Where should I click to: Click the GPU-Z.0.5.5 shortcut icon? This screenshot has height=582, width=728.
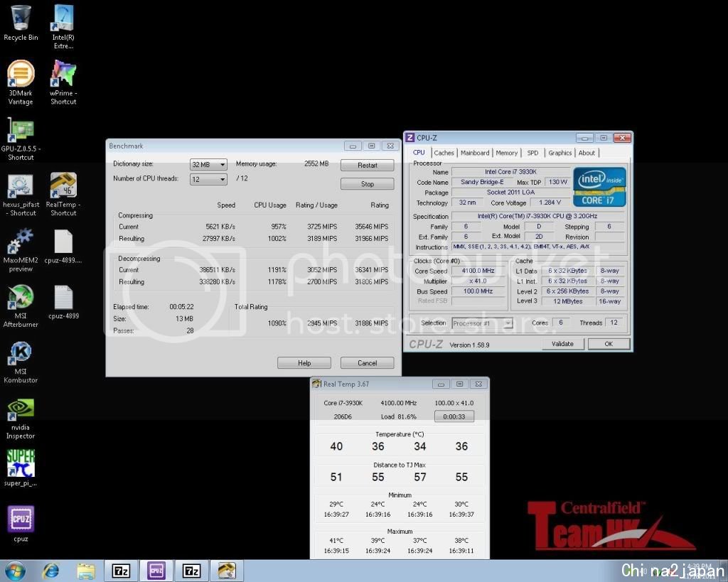coord(21,139)
